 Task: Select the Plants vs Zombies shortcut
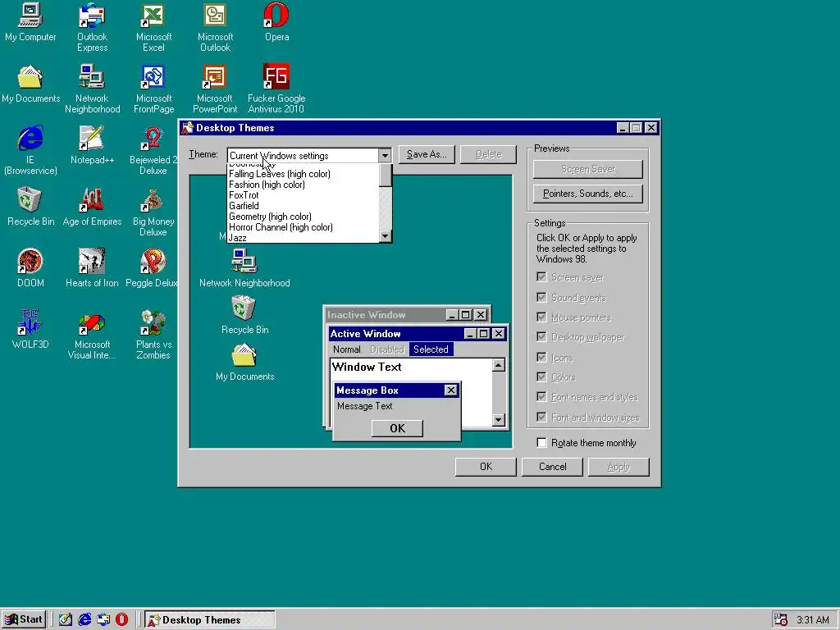tap(153, 335)
